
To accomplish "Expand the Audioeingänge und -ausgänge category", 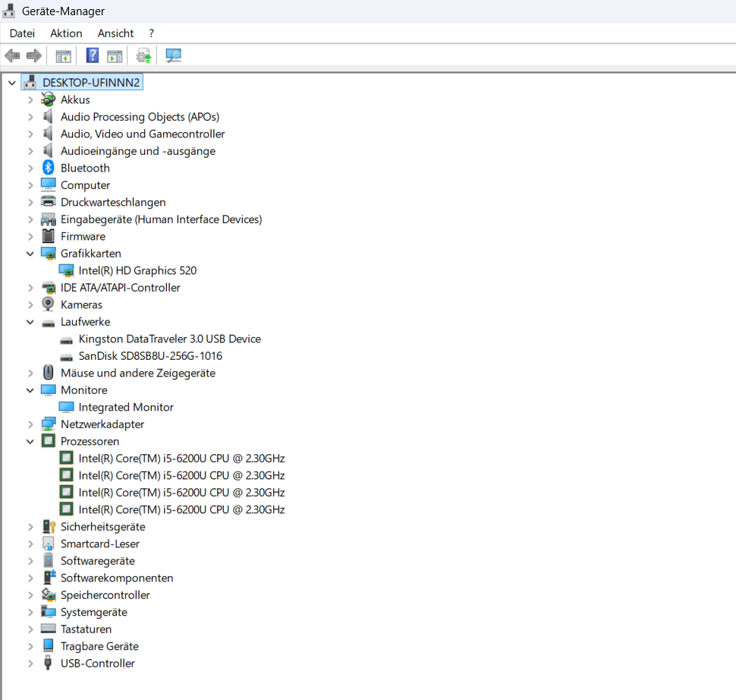I will tap(30, 151).
